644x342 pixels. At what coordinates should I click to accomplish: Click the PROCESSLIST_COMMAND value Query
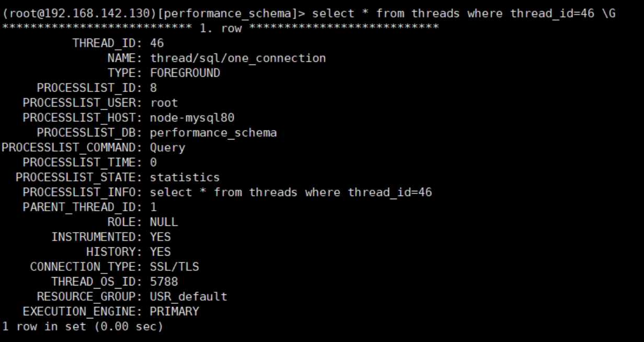pyautogui.click(x=167, y=147)
